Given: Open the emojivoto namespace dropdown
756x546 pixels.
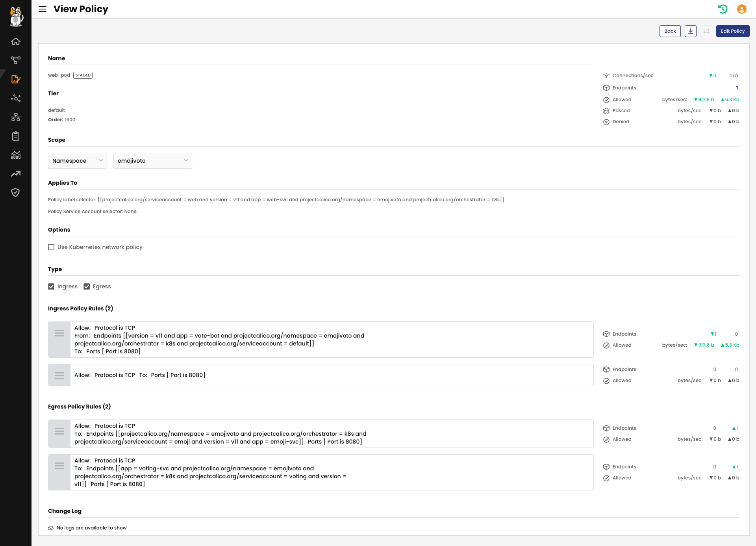Looking at the screenshot, I should [153, 161].
